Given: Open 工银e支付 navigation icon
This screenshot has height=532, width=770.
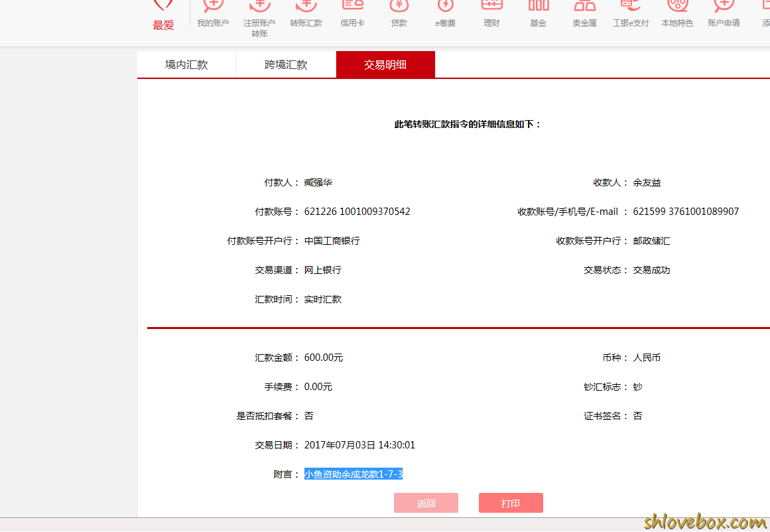Looking at the screenshot, I should [631, 15].
